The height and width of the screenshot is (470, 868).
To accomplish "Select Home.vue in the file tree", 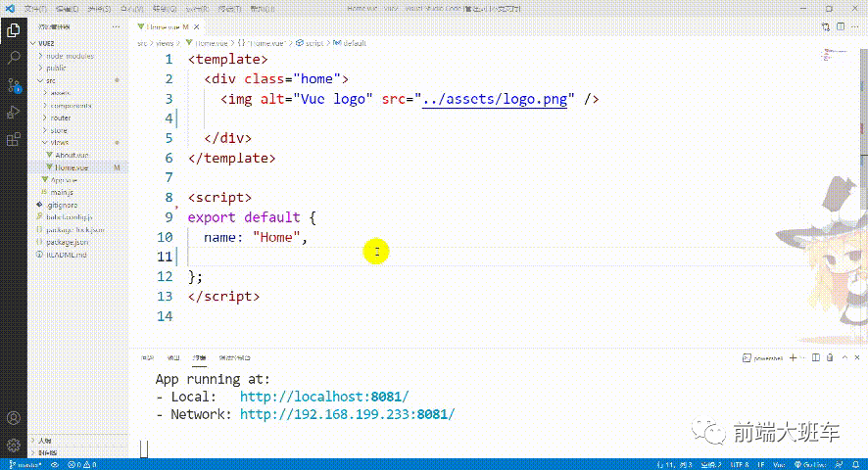I will (78, 167).
